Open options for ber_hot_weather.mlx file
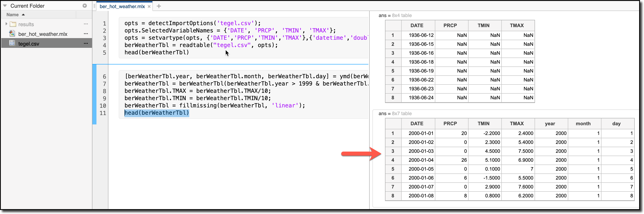The height and width of the screenshot is (214, 644). tap(86, 33)
